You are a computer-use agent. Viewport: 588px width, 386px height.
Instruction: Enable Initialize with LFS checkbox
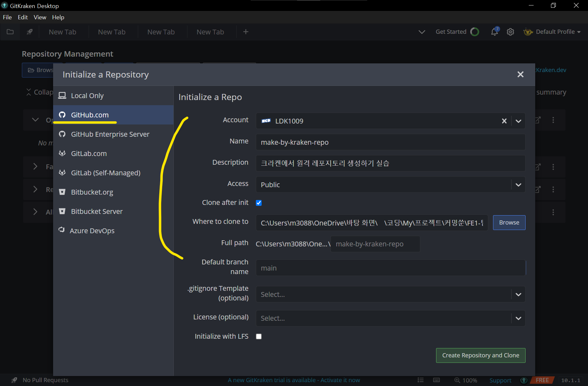(x=259, y=336)
